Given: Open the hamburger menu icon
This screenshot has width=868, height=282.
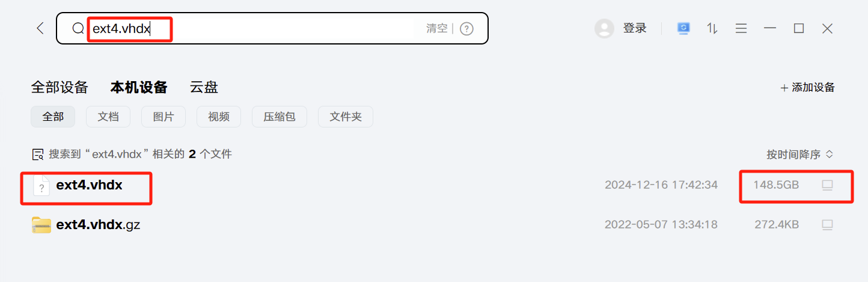Looking at the screenshot, I should point(741,28).
